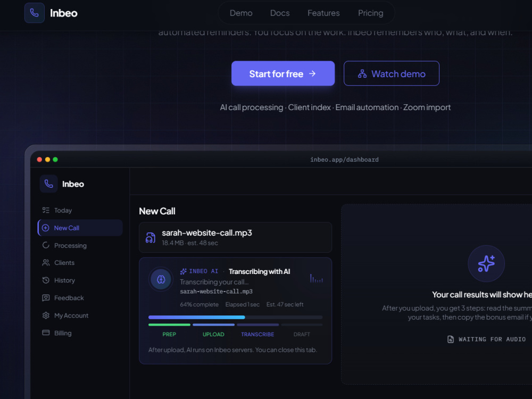
Task: Click the main transcription progress bar
Action: tap(235, 317)
